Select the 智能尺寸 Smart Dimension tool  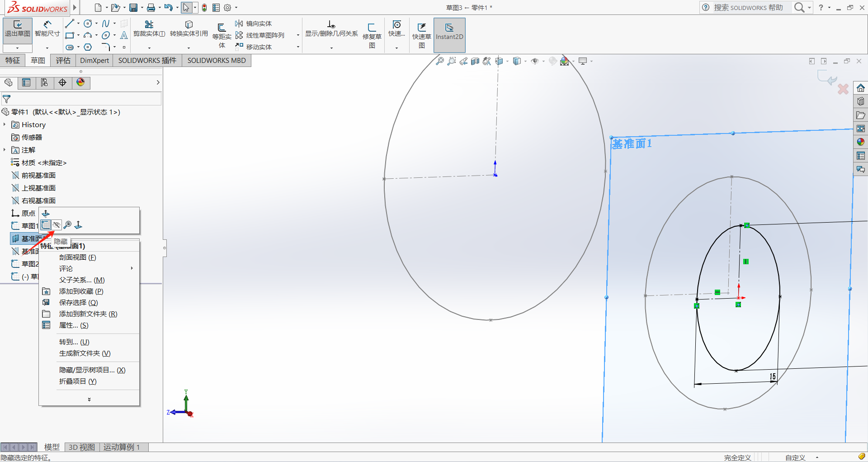tap(47, 29)
